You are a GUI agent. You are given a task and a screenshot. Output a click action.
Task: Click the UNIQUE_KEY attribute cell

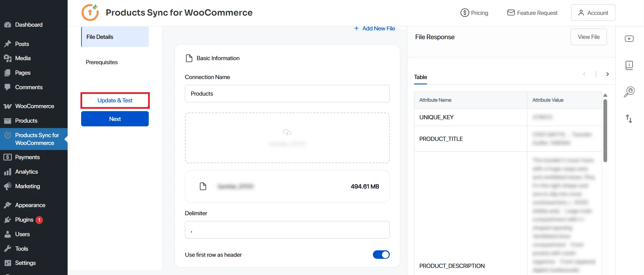(x=471, y=117)
